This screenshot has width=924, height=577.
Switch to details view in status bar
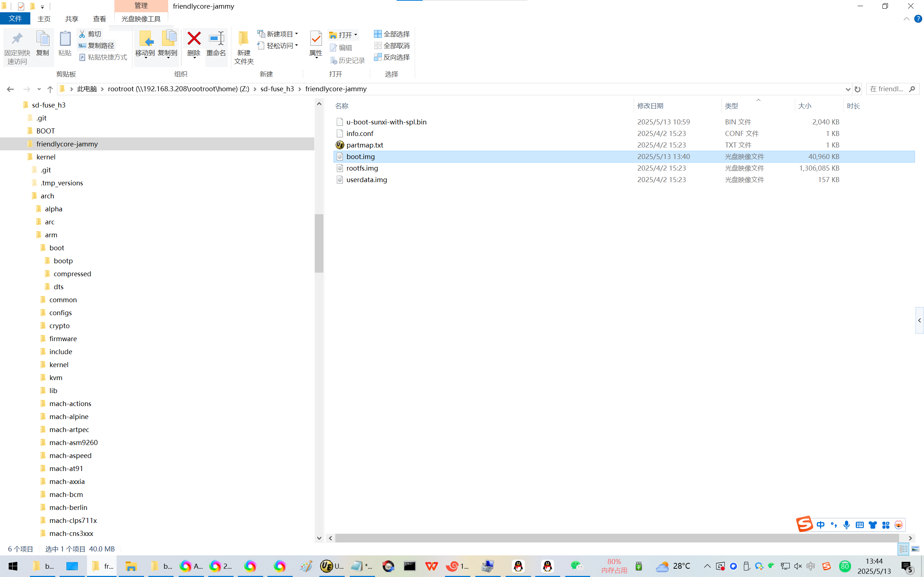coord(903,549)
